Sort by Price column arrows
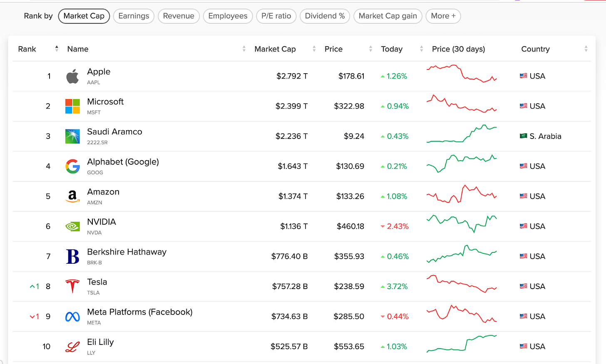Screen dimensions: 606x364 (x=370, y=49)
